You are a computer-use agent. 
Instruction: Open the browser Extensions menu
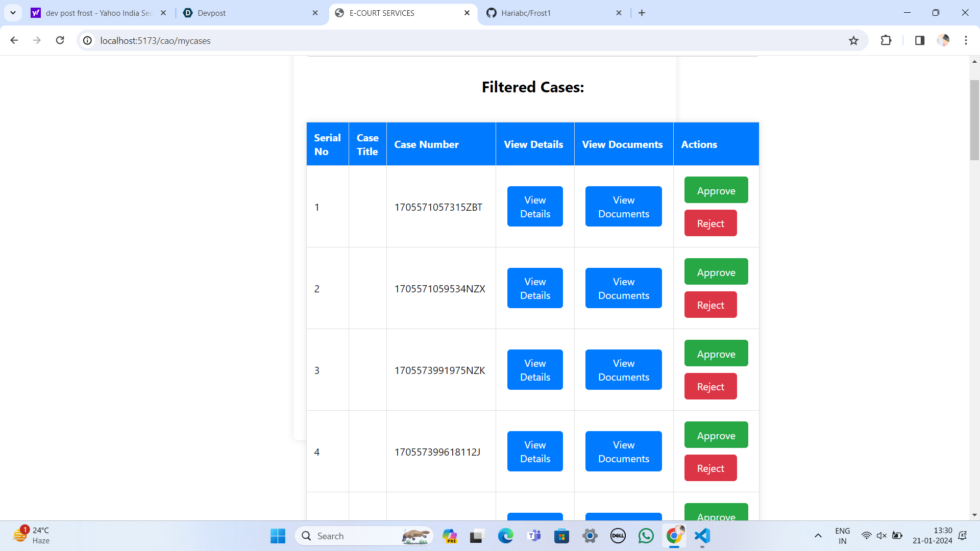pyautogui.click(x=886, y=40)
